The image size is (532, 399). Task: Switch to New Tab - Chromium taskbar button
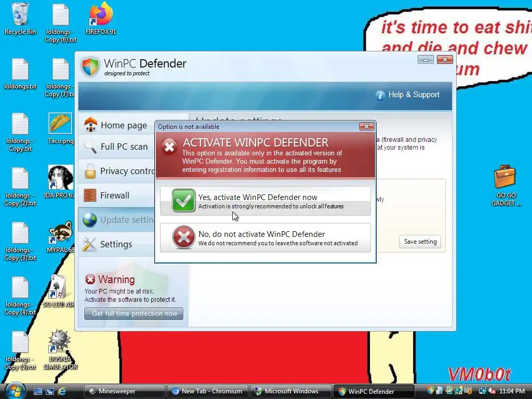pyautogui.click(x=207, y=391)
